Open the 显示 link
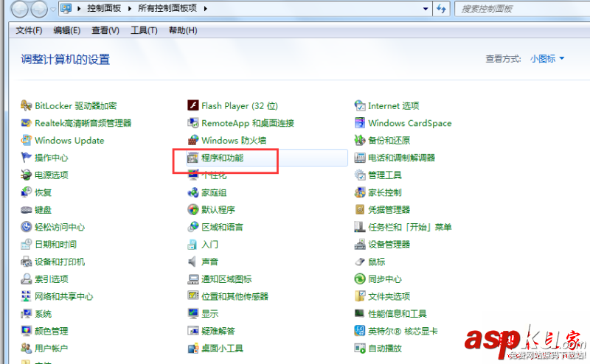The width and height of the screenshot is (590, 364). 210,314
